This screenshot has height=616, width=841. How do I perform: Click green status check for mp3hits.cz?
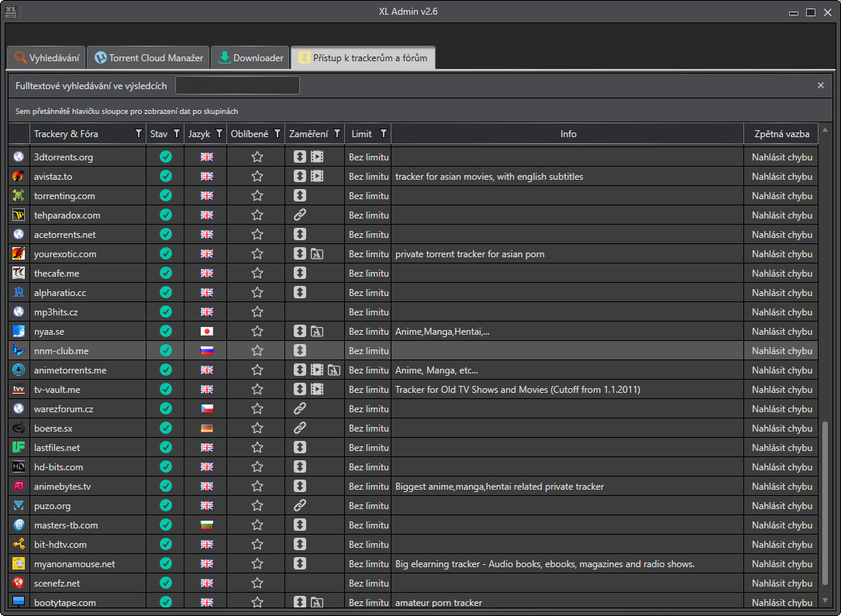166,311
